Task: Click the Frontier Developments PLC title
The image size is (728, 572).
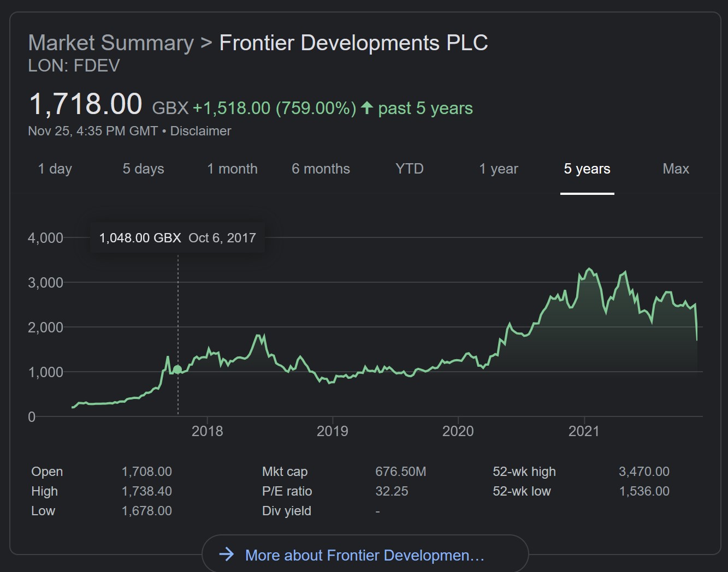Action: pyautogui.click(x=353, y=43)
